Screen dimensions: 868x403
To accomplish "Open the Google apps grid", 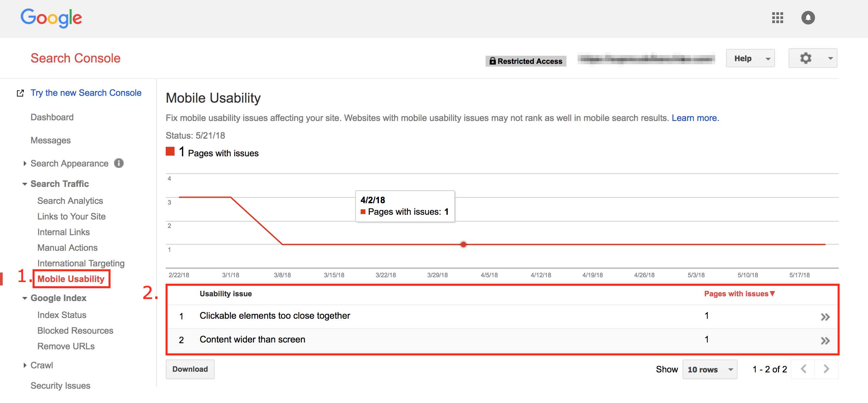I will coord(777,18).
